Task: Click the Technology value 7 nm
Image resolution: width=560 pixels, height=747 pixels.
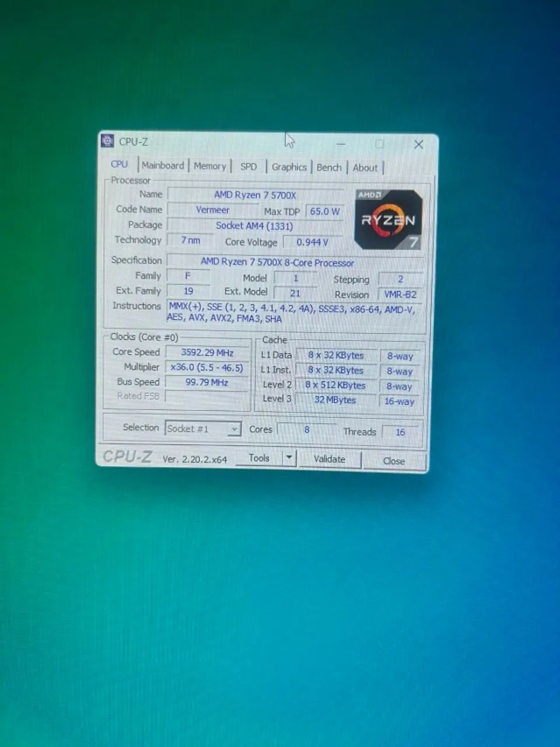Action: click(x=190, y=240)
